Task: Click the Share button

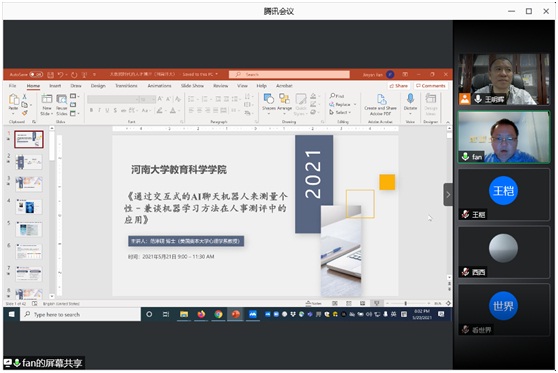Action: click(x=399, y=86)
